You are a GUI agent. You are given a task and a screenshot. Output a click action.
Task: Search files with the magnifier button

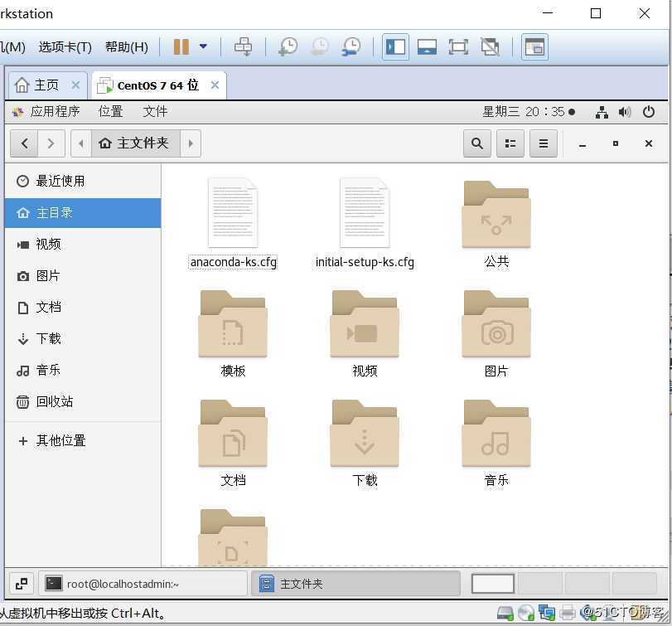click(x=477, y=143)
